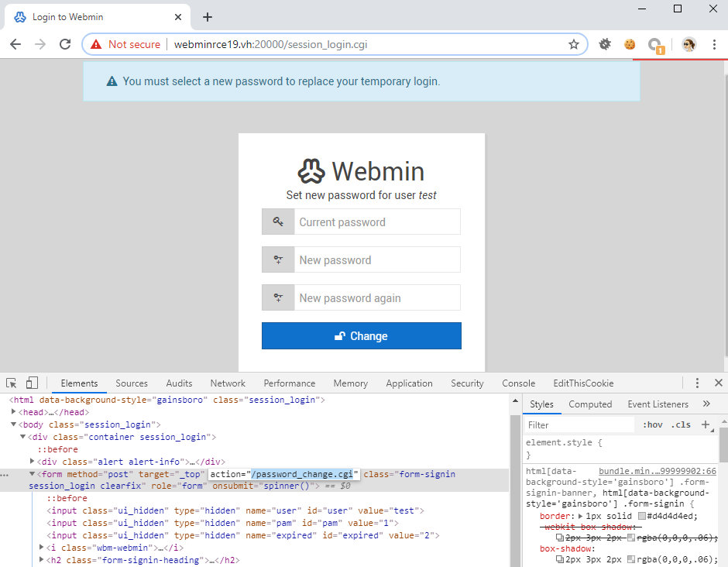
Task: Open the bundle.min stylesheet source link
Action: (657, 471)
